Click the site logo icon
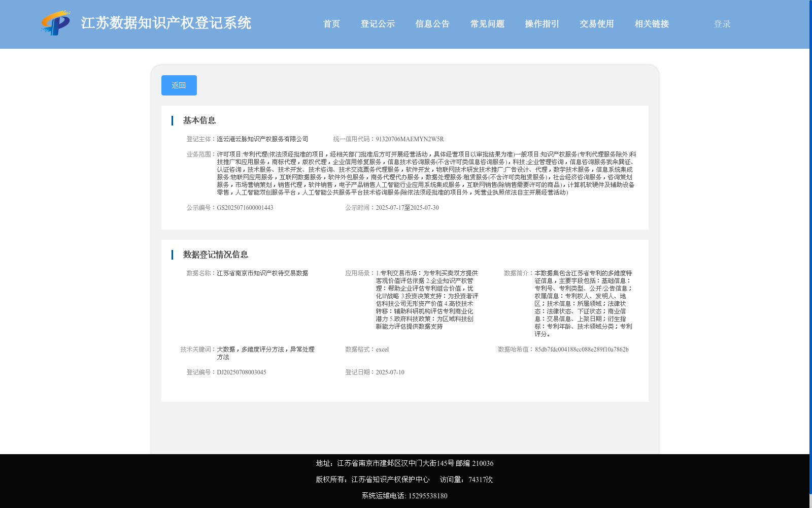812x508 pixels. (x=56, y=23)
